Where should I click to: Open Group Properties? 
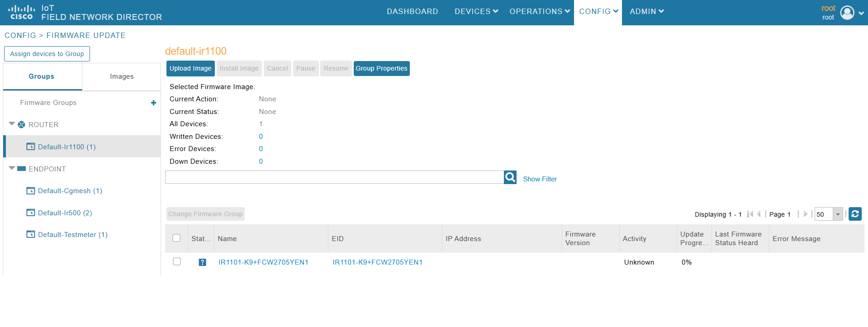[x=382, y=68]
